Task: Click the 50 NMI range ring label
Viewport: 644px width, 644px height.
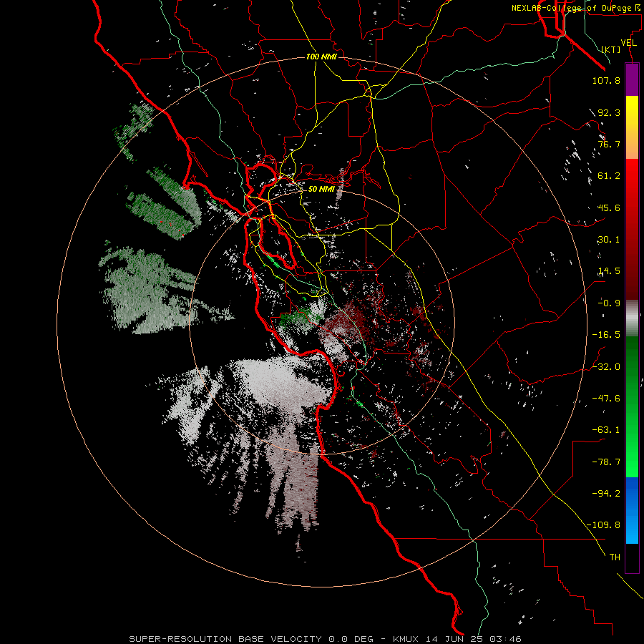Action: click(321, 189)
